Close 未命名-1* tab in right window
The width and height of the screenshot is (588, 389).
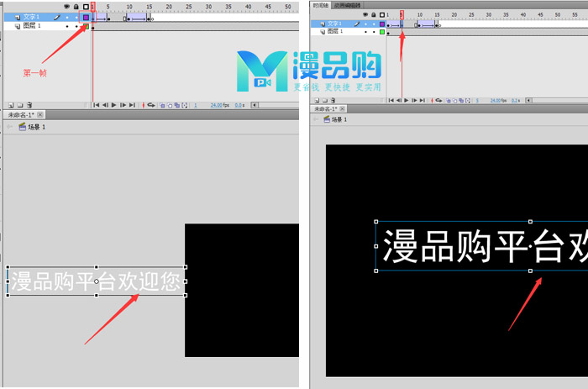tap(343, 108)
